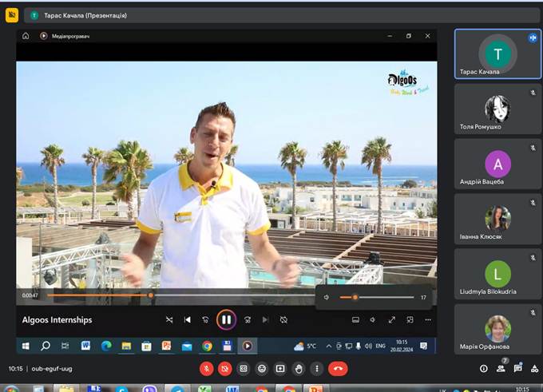This screenshot has height=392, width=543.
Task: Expand Windows system tray hidden icons
Action: click(x=327, y=346)
